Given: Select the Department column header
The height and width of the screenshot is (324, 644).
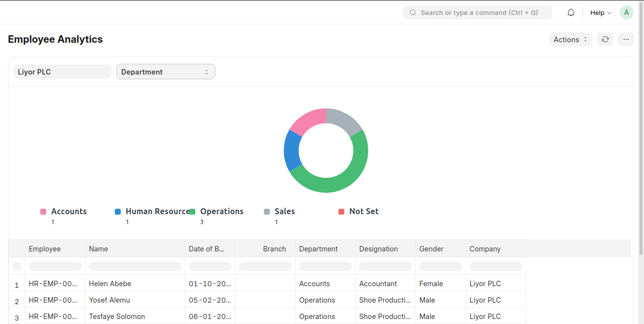Looking at the screenshot, I should (x=319, y=248).
